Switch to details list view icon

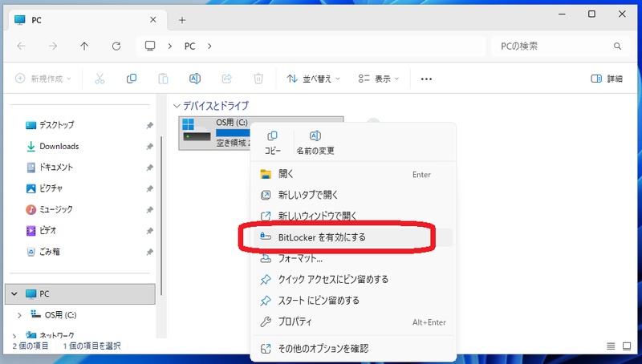click(x=611, y=346)
